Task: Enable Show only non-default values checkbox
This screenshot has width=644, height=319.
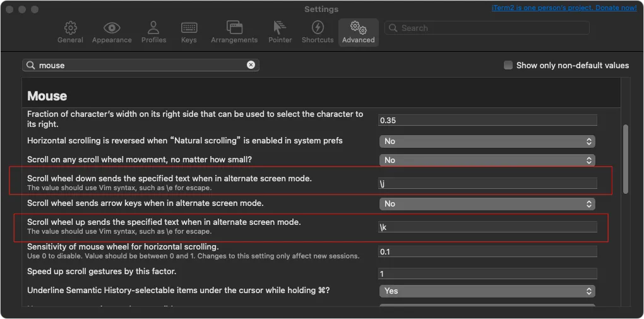Action: (508, 65)
